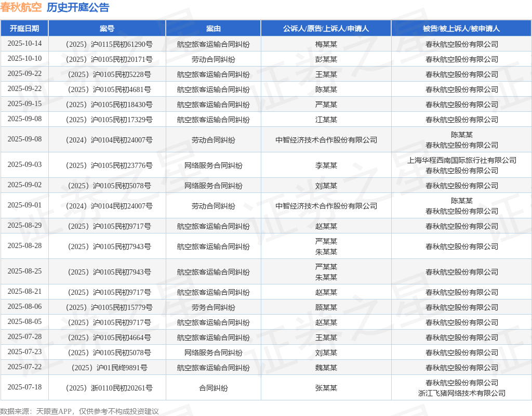Click the date cell 2025-07-22
Screen dimensions: 532x416
pyautogui.click(x=24, y=367)
